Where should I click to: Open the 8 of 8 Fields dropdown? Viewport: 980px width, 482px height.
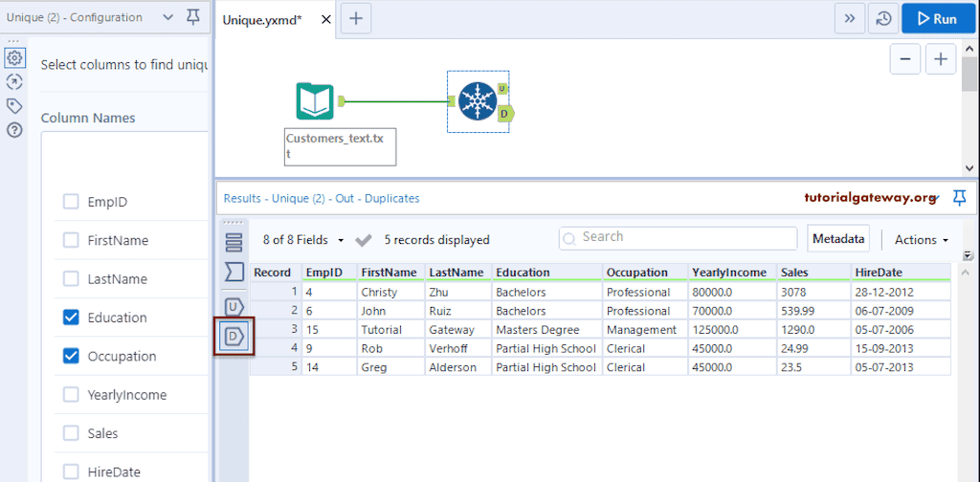(303, 240)
